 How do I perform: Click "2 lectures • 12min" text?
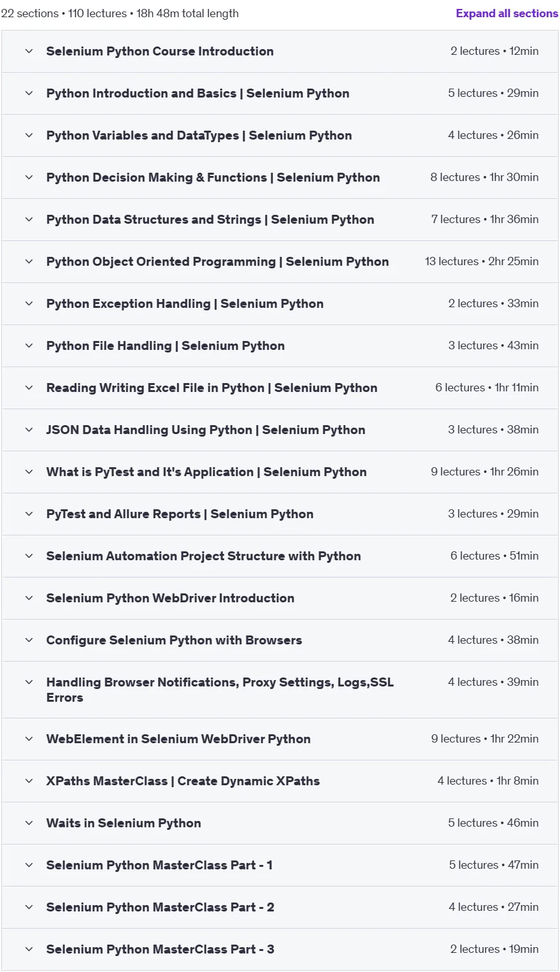click(494, 51)
